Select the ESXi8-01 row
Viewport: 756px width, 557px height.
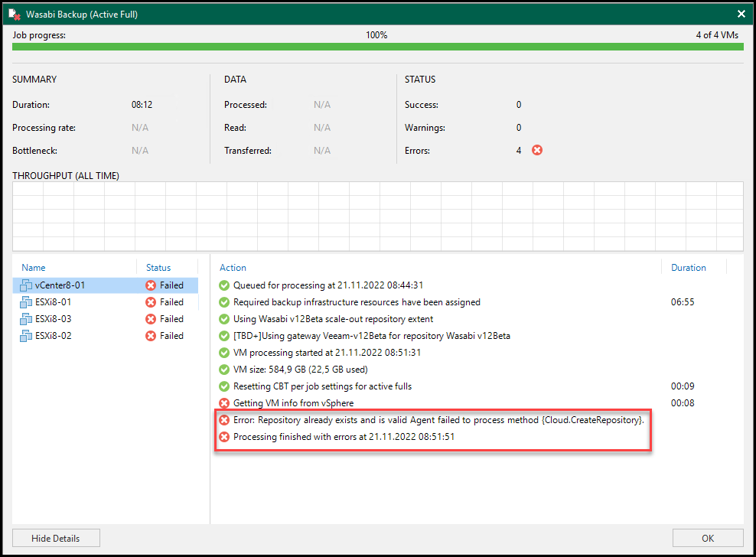point(105,302)
